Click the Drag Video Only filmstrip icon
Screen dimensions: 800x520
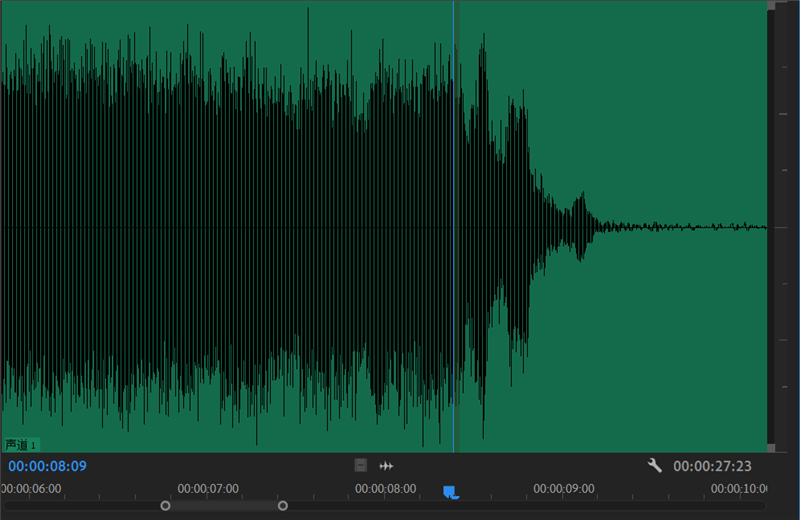click(x=361, y=465)
